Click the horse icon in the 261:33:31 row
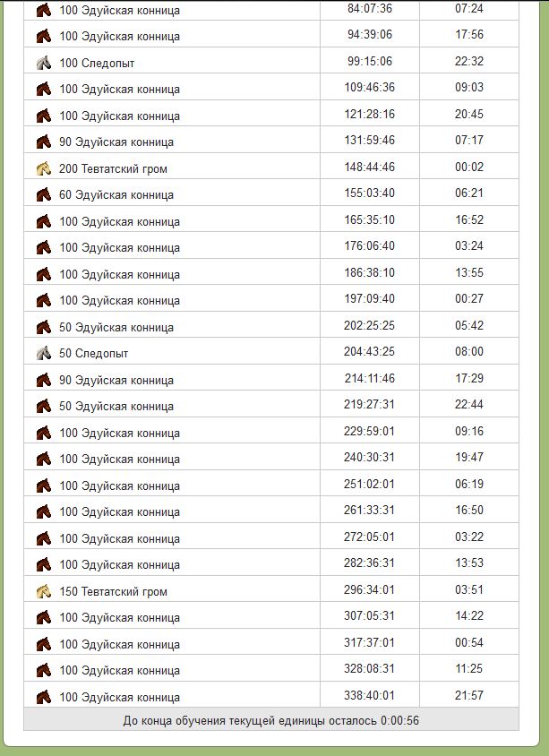This screenshot has height=756, width=549. click(44, 511)
